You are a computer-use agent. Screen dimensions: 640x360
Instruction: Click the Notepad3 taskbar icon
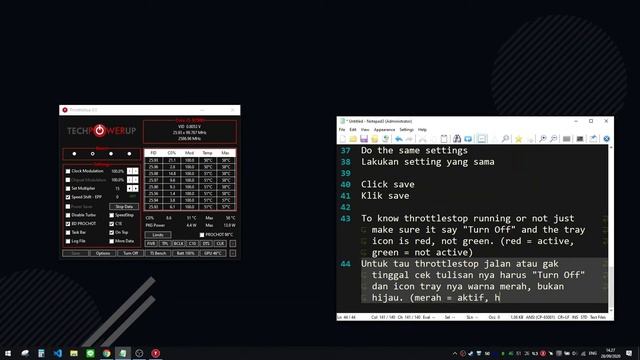pos(123,353)
